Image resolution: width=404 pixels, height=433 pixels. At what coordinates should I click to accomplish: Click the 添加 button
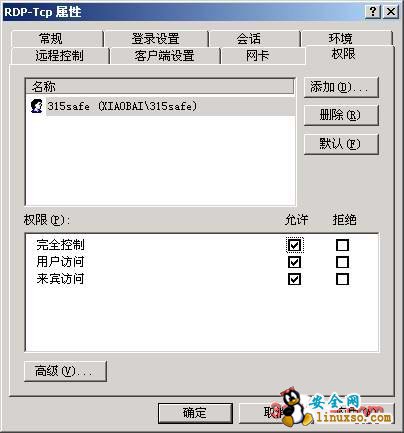click(x=341, y=87)
